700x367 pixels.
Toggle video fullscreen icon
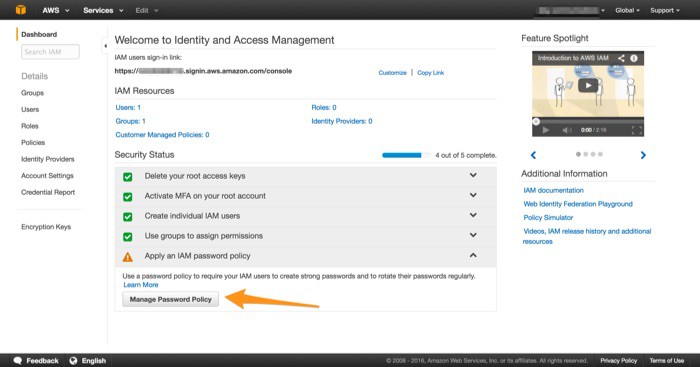pos(637,130)
